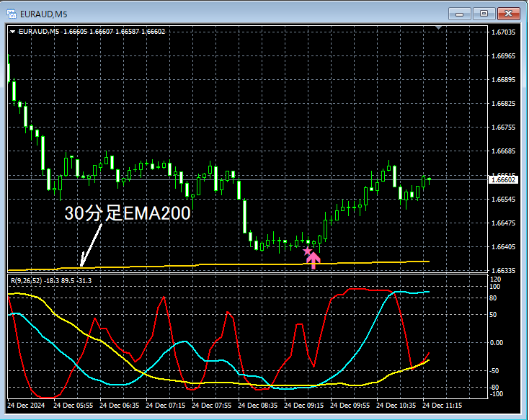
Task: Select the 30分足EMA200 text label
Action: (128, 213)
